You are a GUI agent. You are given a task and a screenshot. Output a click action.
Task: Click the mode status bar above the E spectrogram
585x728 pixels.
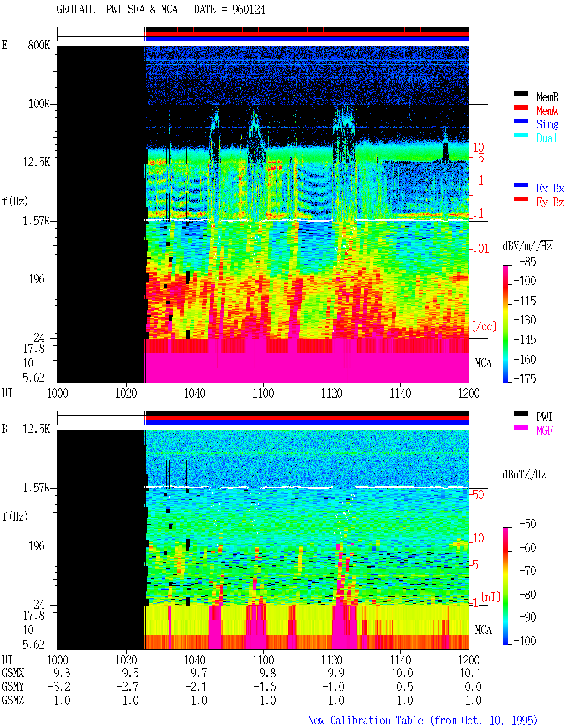tap(263, 34)
